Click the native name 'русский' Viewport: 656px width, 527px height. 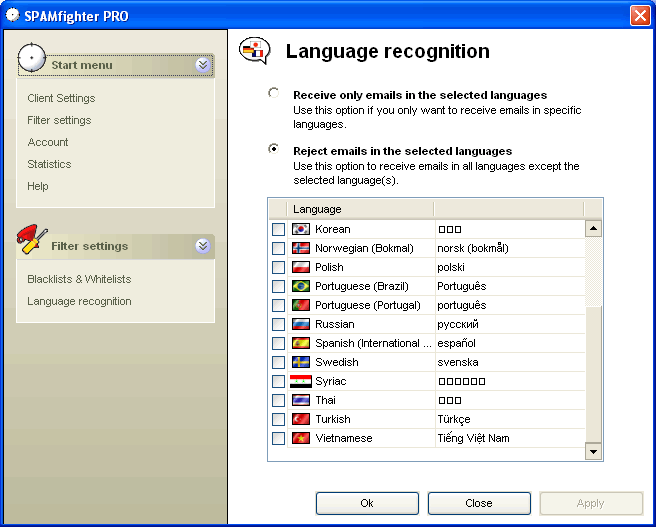tap(458, 325)
